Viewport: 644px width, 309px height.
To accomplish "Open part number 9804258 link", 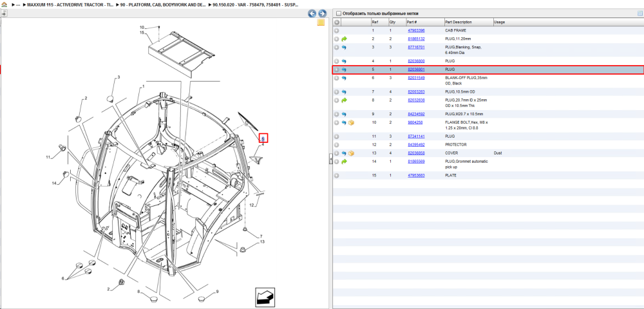I will [x=415, y=123].
